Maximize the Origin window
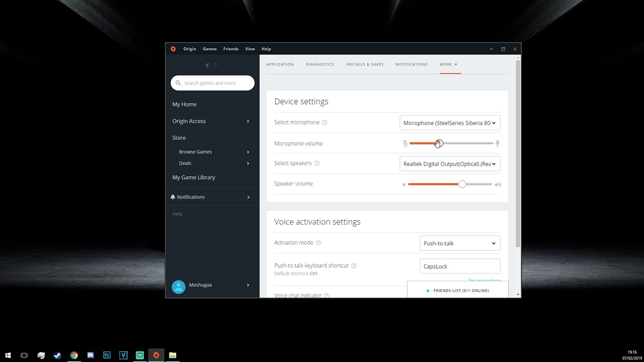 point(503,49)
